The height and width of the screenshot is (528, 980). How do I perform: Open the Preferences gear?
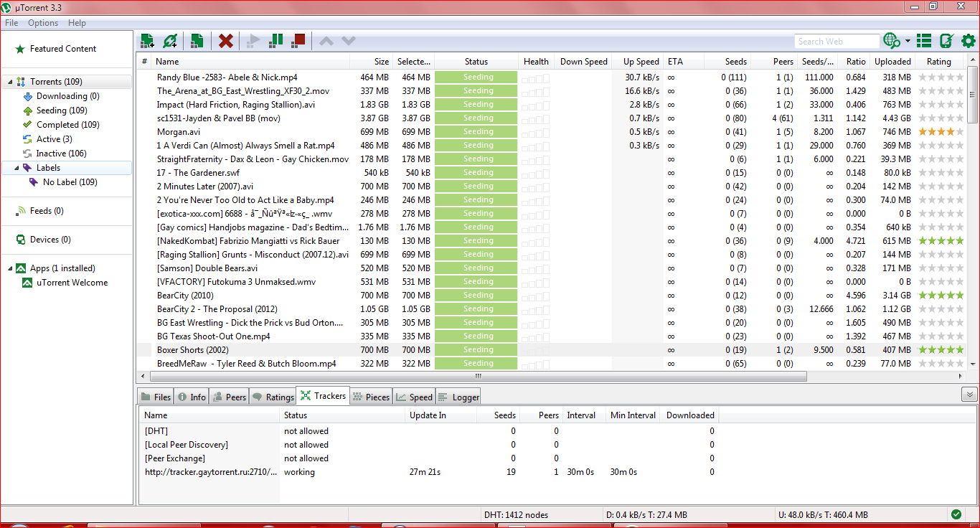(x=968, y=41)
